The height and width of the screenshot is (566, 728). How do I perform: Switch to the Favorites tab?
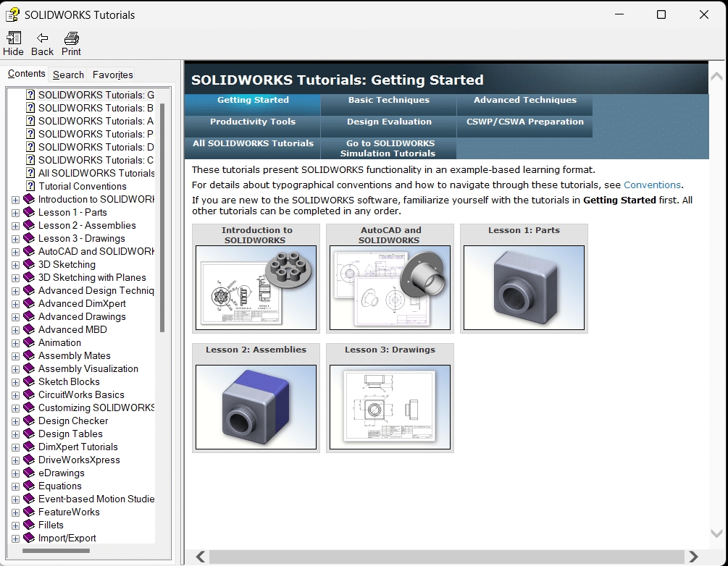(112, 74)
